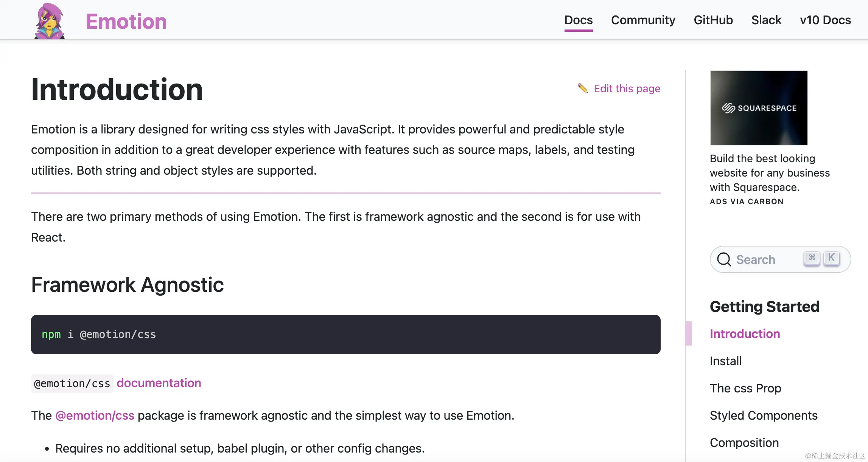Screen dimensions: 868x462
Task: Click the Edit this page link
Action: point(627,88)
